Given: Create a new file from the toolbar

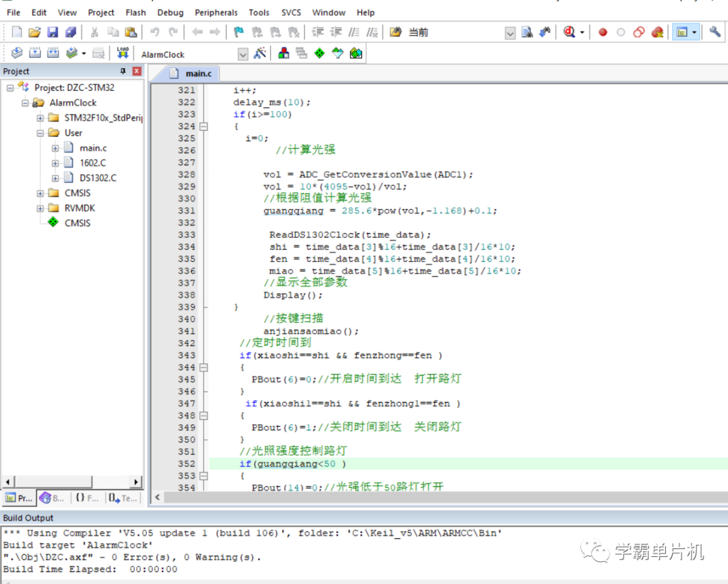Looking at the screenshot, I should [x=17, y=32].
